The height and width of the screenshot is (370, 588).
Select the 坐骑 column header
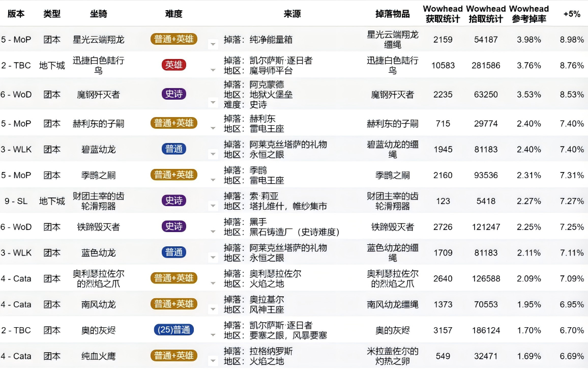coord(98,14)
